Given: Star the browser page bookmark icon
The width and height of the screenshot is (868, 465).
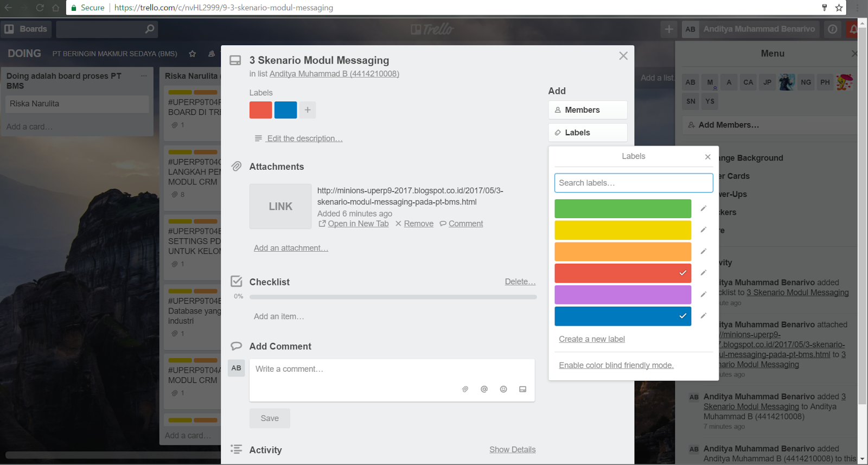Looking at the screenshot, I should pos(839,8).
